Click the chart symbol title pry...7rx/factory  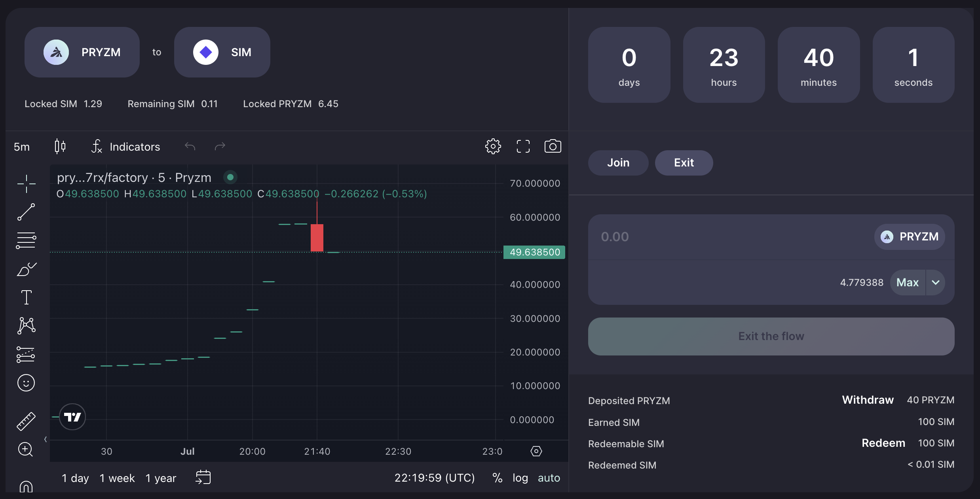point(134,178)
